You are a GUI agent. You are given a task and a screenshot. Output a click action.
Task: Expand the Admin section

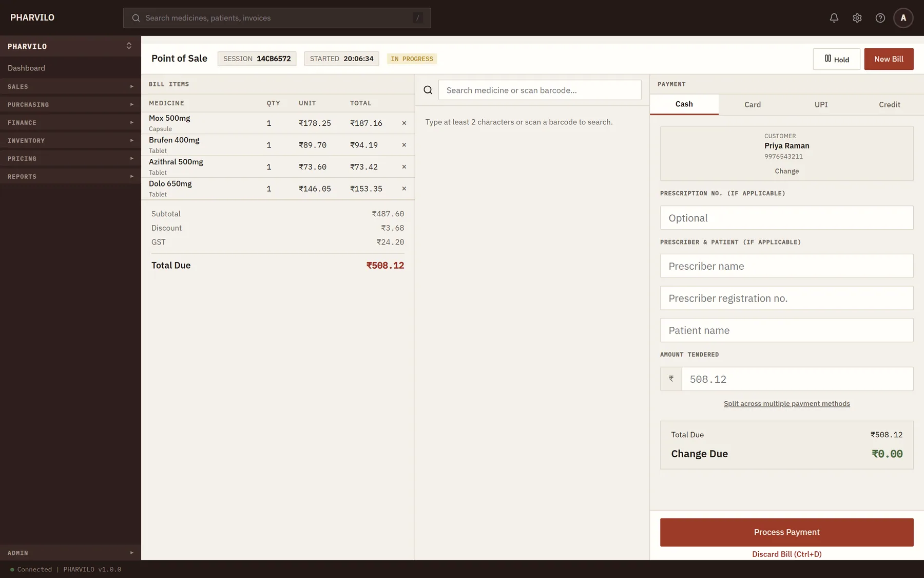70,553
